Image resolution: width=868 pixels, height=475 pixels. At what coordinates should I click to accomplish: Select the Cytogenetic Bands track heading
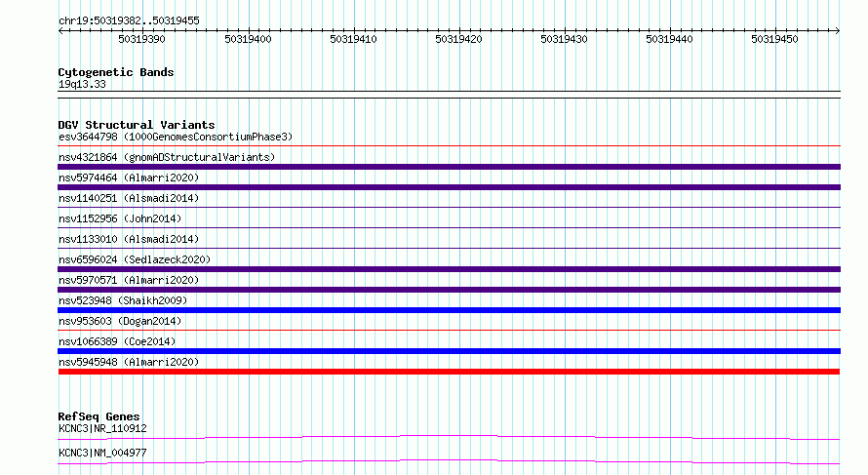coord(116,72)
